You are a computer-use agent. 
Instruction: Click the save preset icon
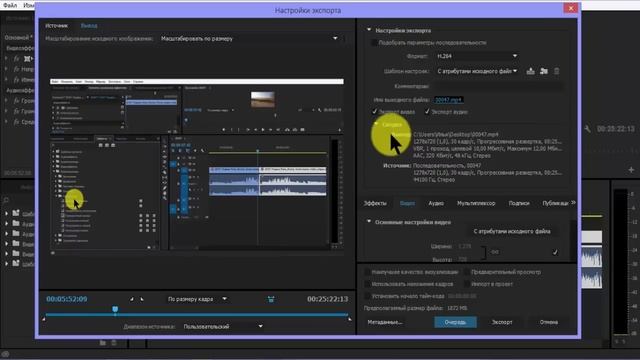pos(530,71)
